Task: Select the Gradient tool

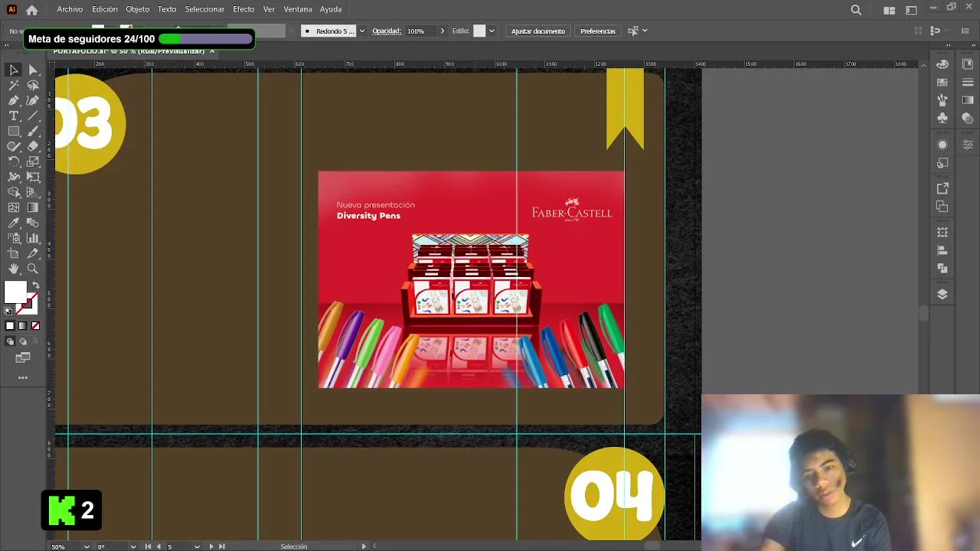Action: tap(33, 207)
